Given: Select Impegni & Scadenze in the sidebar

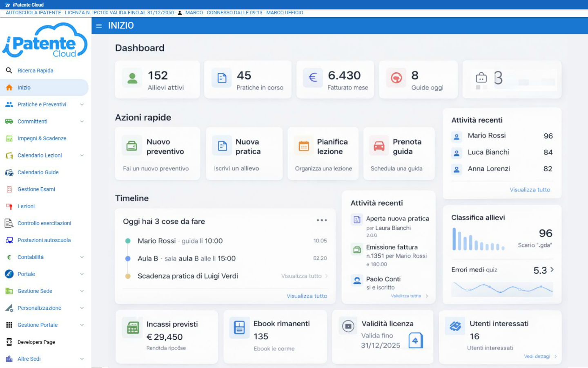Looking at the screenshot, I should coord(42,138).
